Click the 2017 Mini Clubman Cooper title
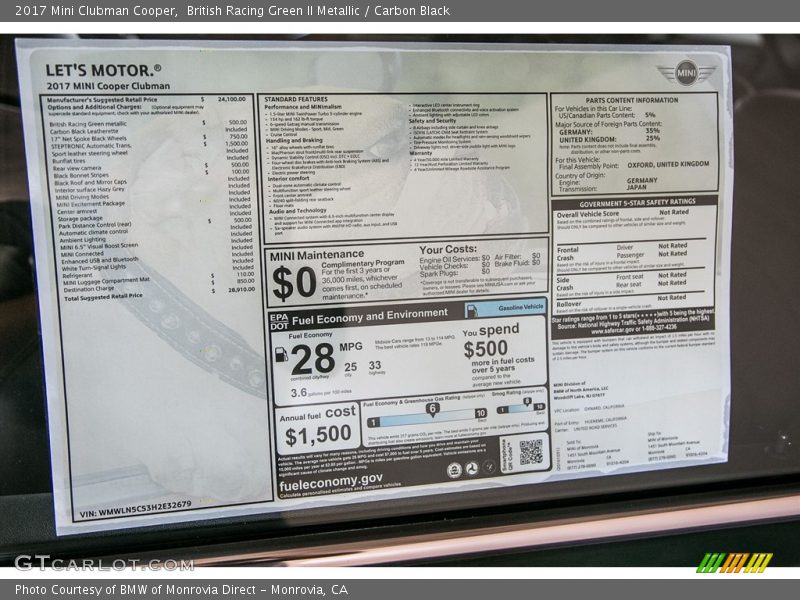Screen dimensions: 800x600 [96, 10]
